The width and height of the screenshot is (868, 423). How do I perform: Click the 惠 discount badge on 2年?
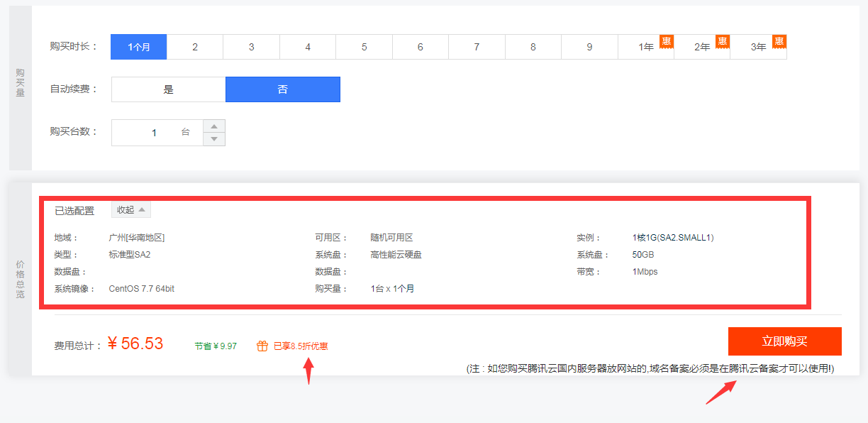pyautogui.click(x=722, y=41)
